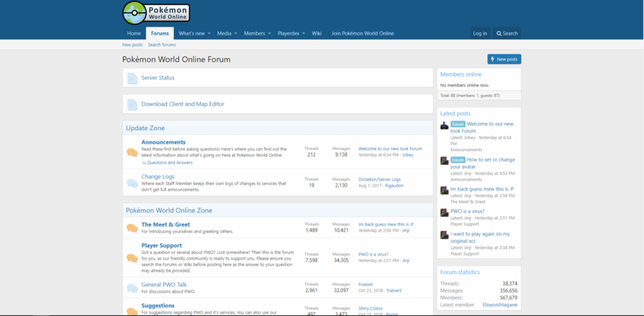Click the Suggestions forum speech bubble icon
The height and width of the screenshot is (316, 644).
[x=132, y=311]
